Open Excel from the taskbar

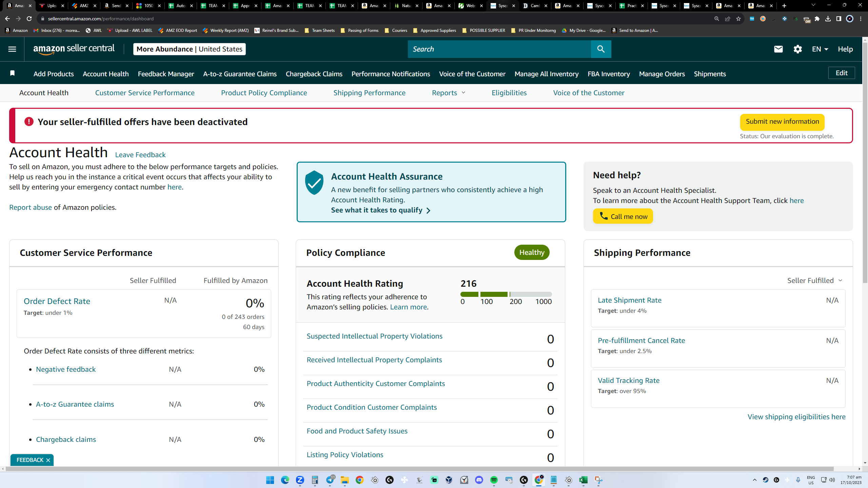[x=584, y=480]
